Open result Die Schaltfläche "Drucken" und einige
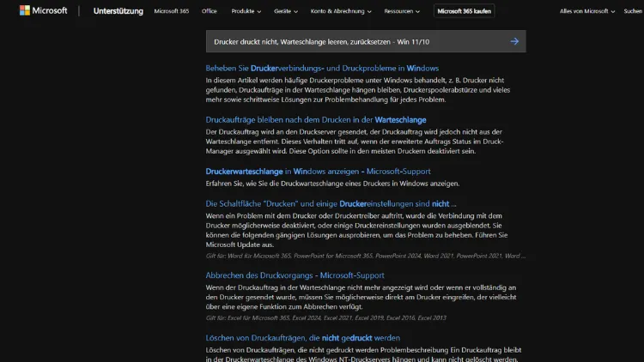 pyautogui.click(x=331, y=203)
